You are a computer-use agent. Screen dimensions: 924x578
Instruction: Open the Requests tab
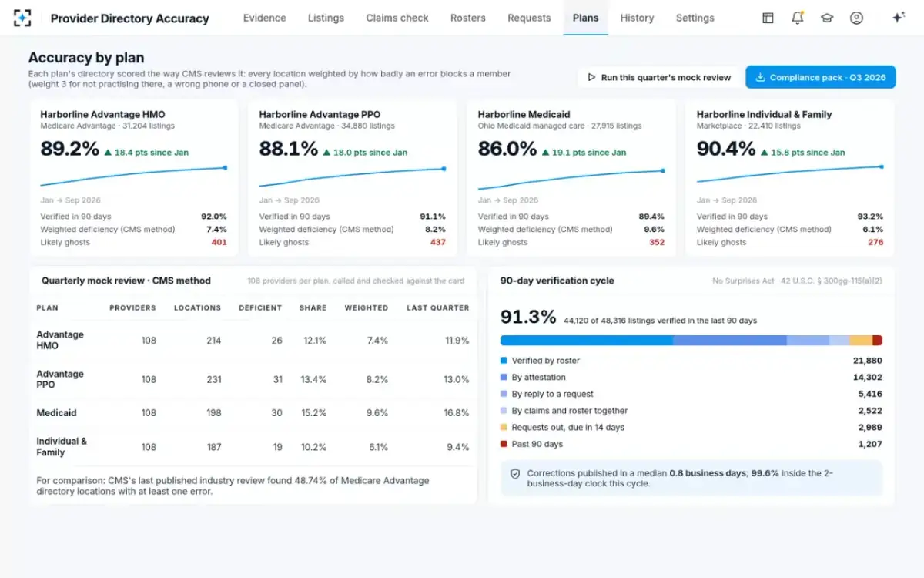(529, 18)
